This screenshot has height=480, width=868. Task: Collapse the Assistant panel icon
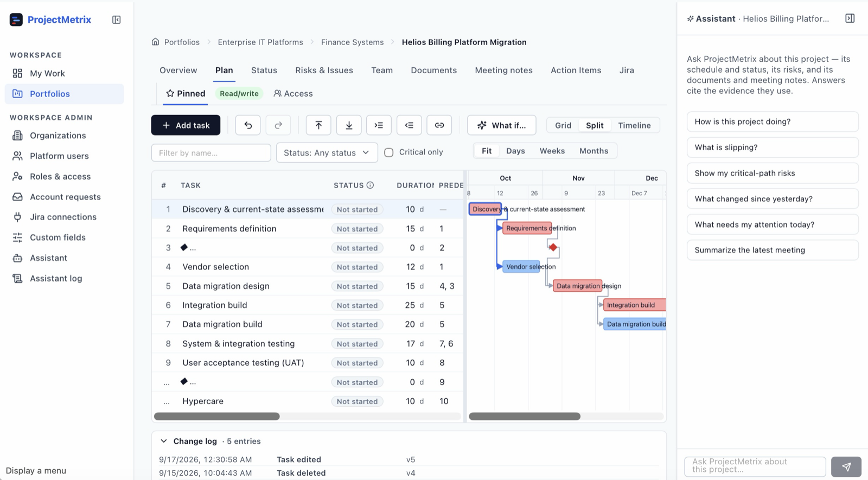850,18
